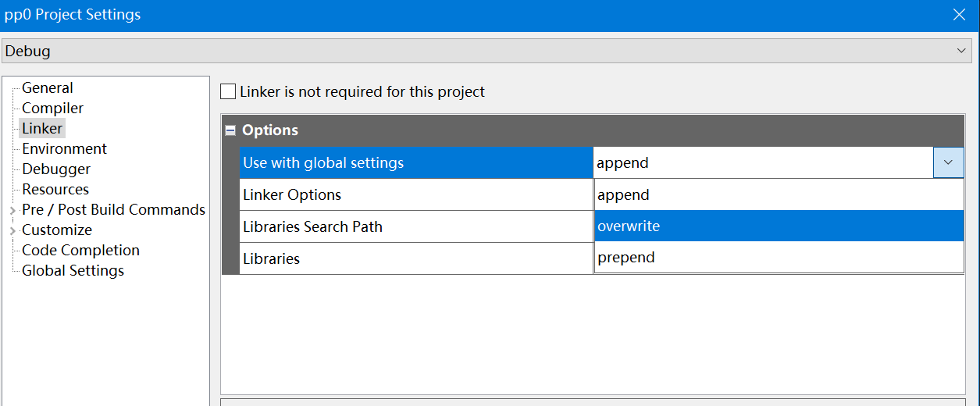Select the Linker Options property row
Screen dimensions: 980x406
pos(292,195)
